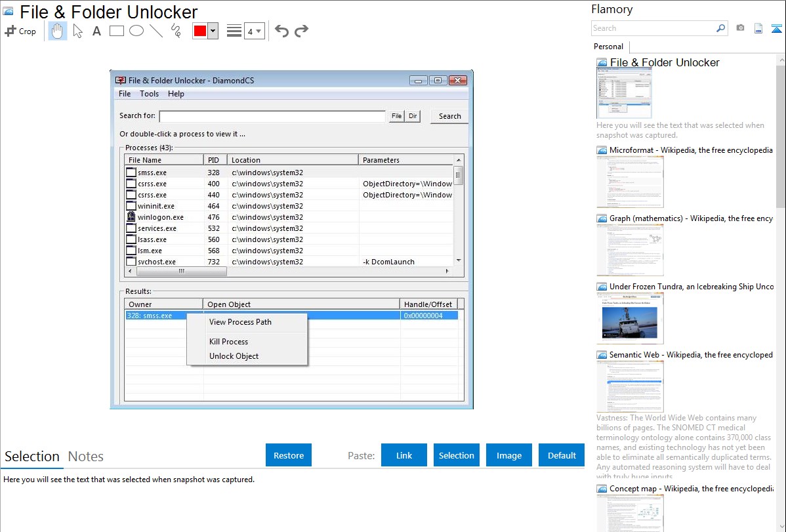Paste as Link button
The height and width of the screenshot is (532, 786).
[404, 455]
